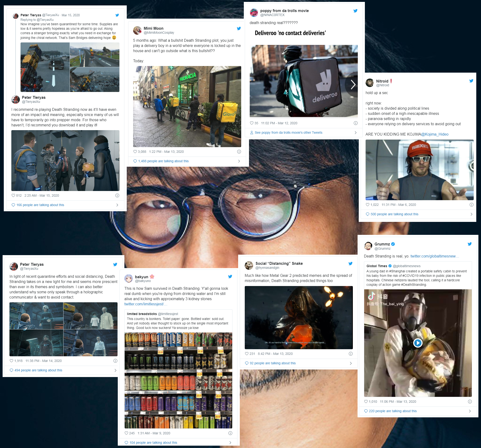Click Twitter bird icon on Nitroid tweet
The height and width of the screenshot is (448, 481).
pyautogui.click(x=471, y=81)
